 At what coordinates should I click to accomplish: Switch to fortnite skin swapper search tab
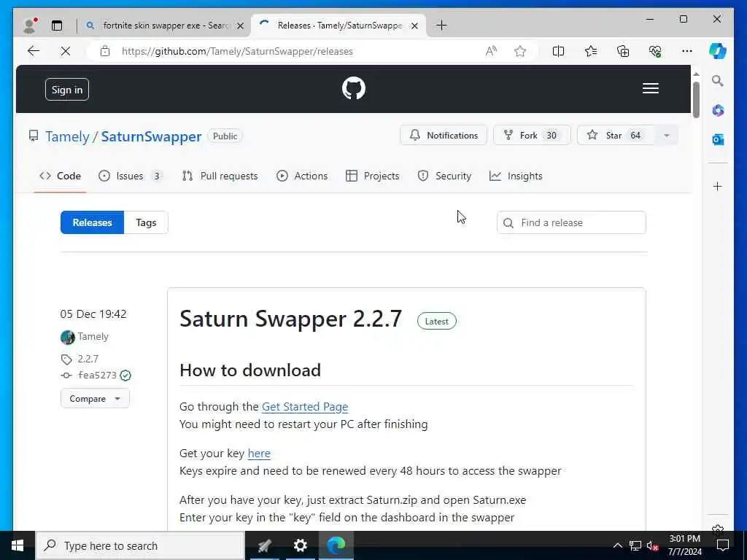pyautogui.click(x=166, y=26)
